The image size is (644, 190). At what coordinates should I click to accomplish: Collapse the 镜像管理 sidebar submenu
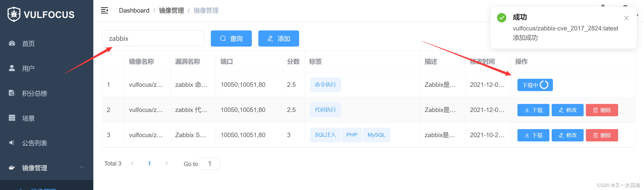tap(47, 168)
